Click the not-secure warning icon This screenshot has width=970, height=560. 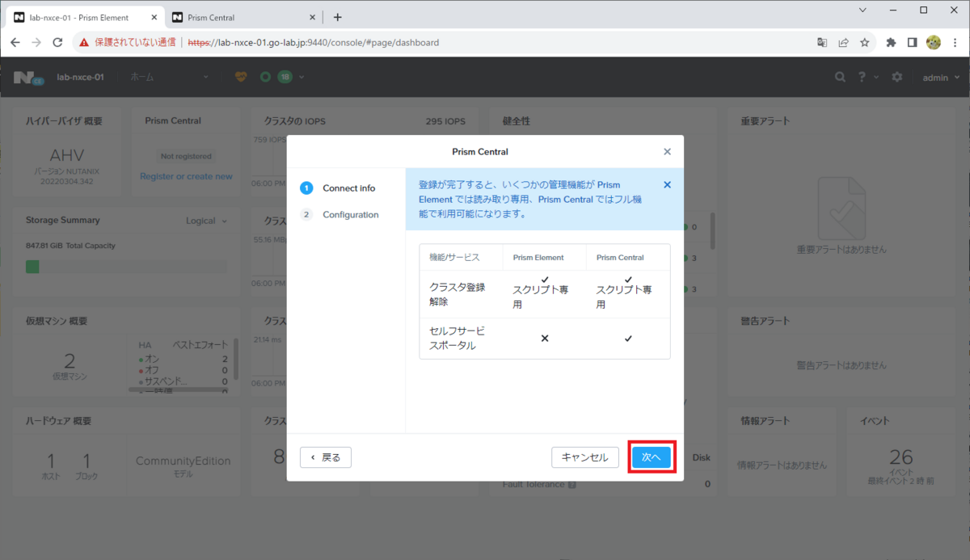84,42
